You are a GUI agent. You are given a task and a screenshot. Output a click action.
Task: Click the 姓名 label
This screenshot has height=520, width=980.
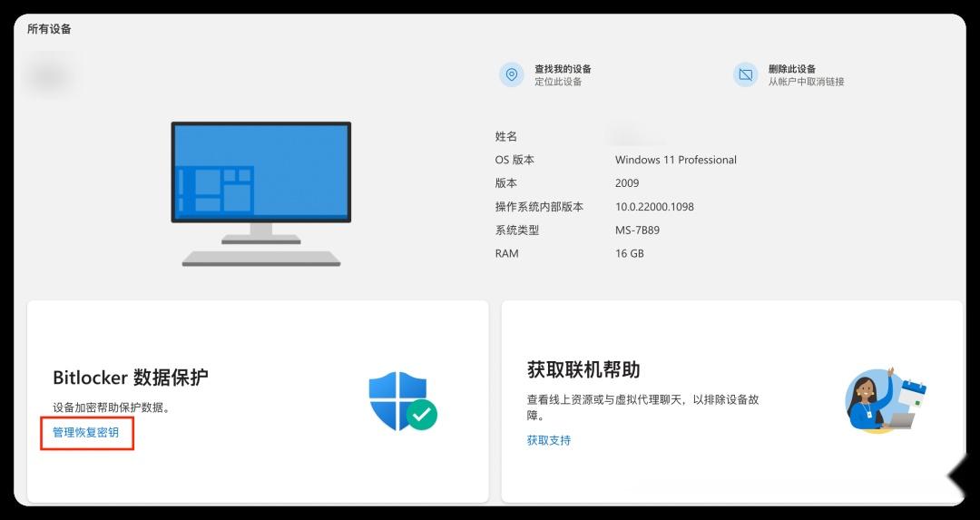point(505,136)
